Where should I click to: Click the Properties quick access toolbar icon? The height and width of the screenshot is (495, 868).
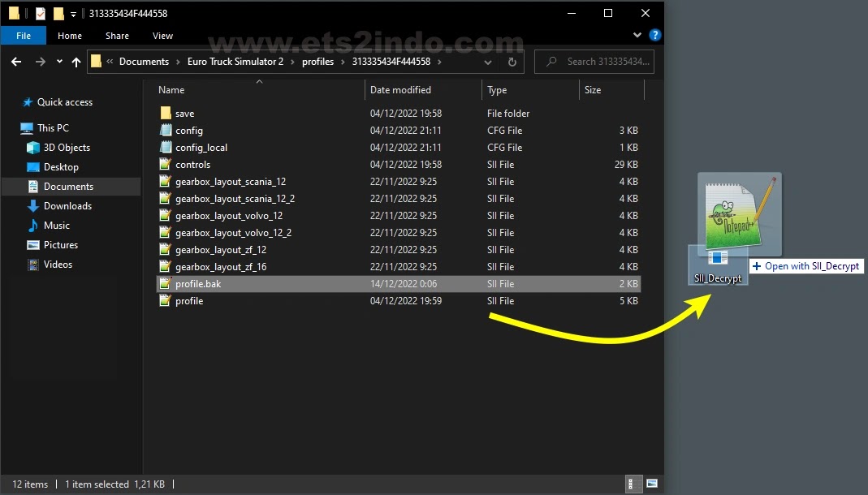[x=41, y=13]
